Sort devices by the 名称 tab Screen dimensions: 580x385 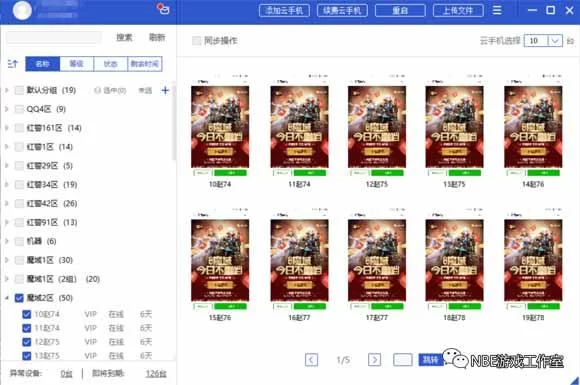pos(43,64)
